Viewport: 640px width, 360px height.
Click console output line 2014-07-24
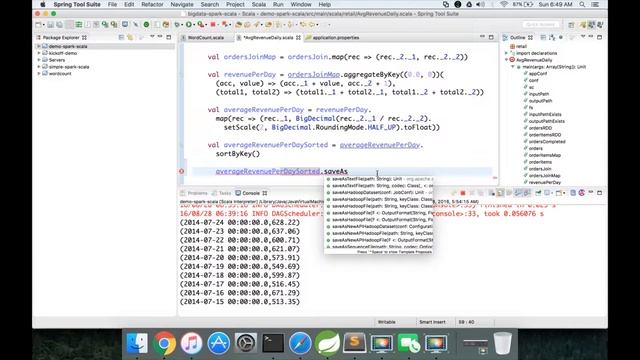pyautogui.click(x=240, y=222)
